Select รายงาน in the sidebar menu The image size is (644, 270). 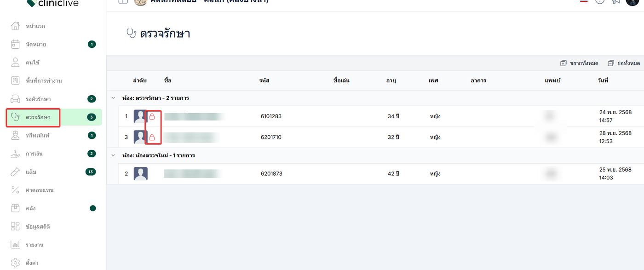click(x=34, y=245)
